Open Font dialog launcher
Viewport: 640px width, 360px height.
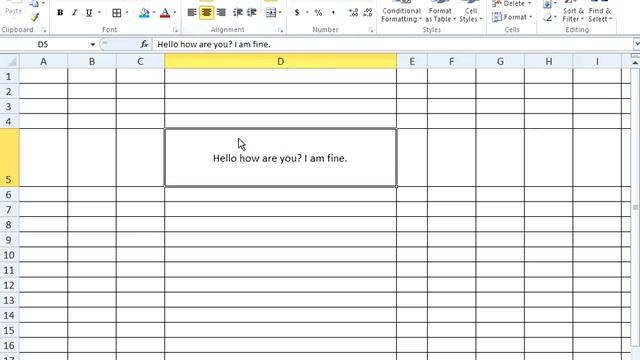click(x=175, y=30)
